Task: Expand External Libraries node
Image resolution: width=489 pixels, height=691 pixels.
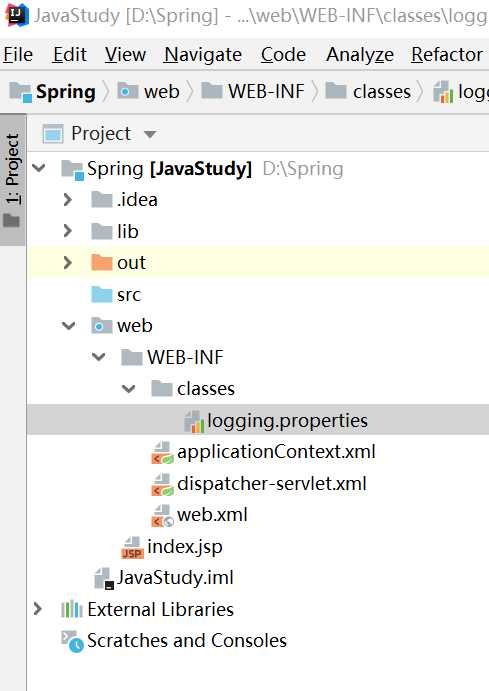Action: click(38, 609)
